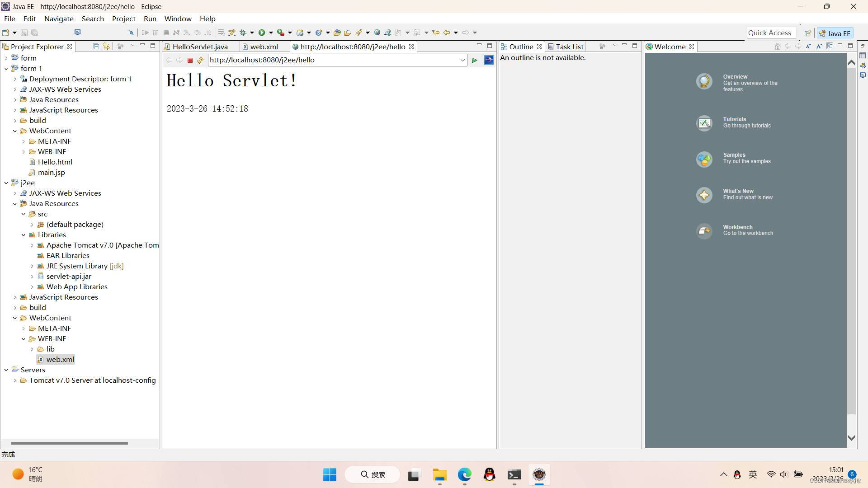Click Go to the Workbench link
868x488 pixels.
[x=737, y=227]
